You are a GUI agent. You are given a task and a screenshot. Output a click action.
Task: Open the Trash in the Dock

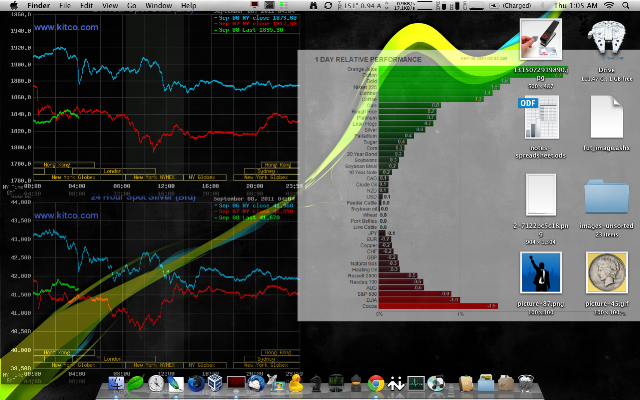[x=526, y=384]
